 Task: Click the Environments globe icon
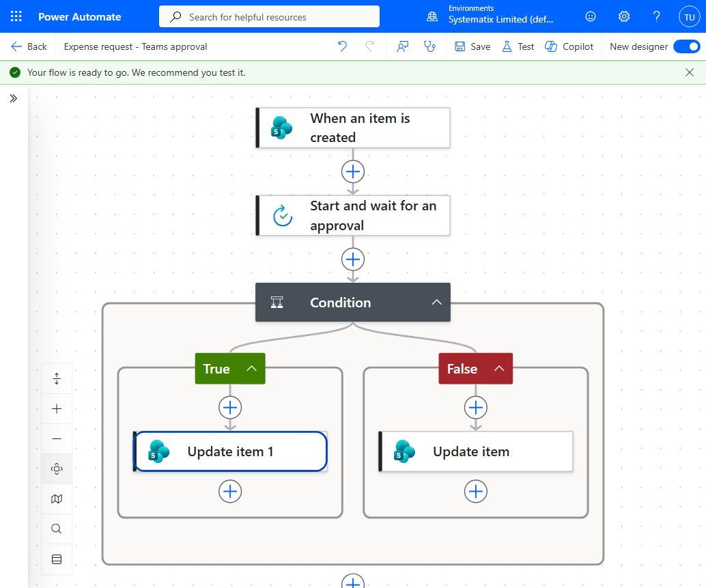(x=432, y=16)
